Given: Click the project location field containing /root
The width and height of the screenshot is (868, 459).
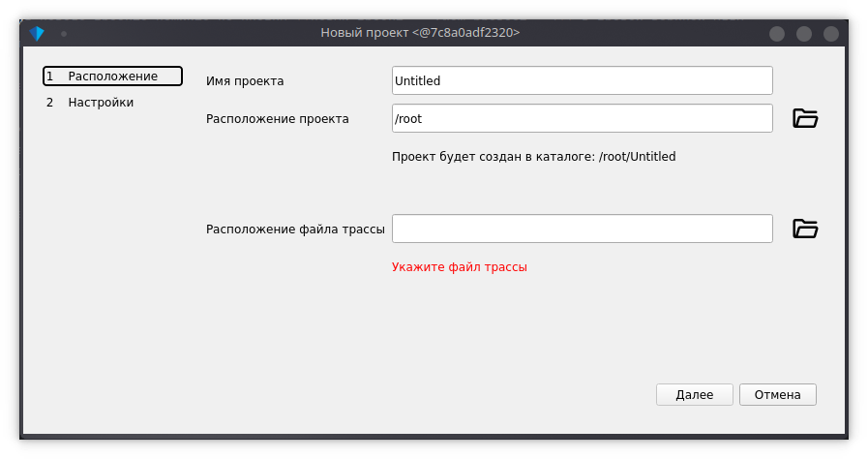Looking at the screenshot, I should 582,119.
